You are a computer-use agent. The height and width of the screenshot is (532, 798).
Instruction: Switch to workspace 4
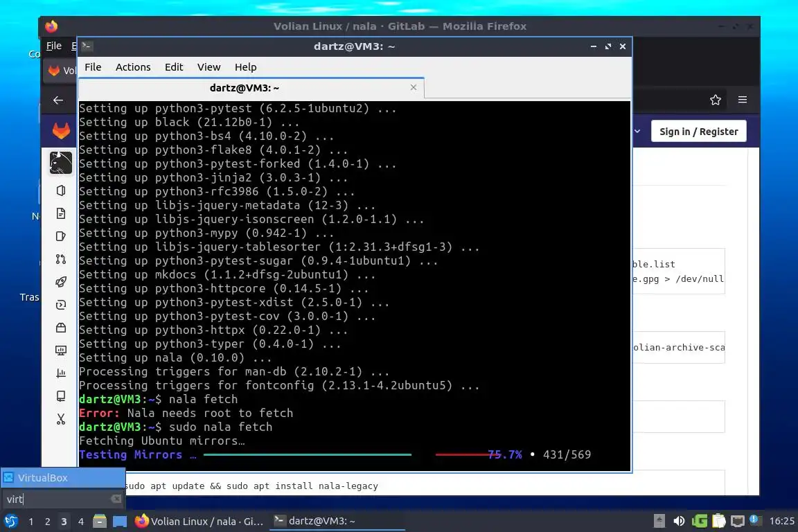coord(80,522)
